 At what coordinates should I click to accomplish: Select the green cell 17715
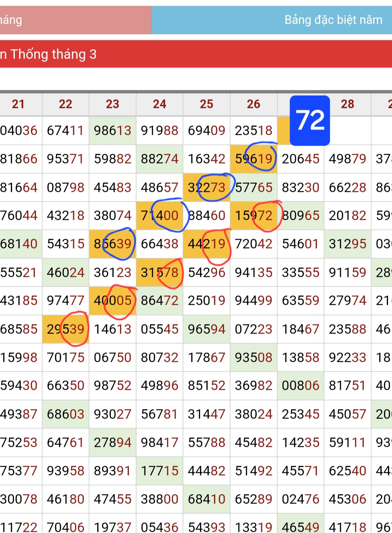pos(160,471)
